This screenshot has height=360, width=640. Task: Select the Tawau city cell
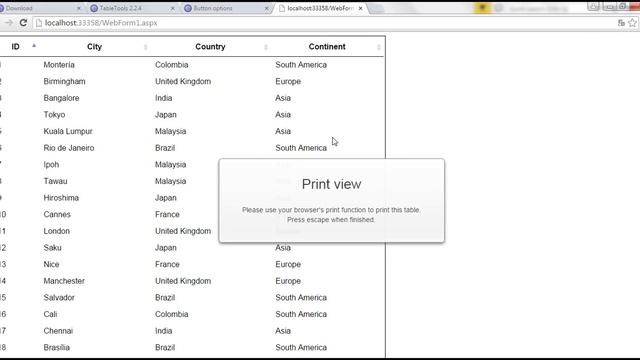click(x=55, y=181)
